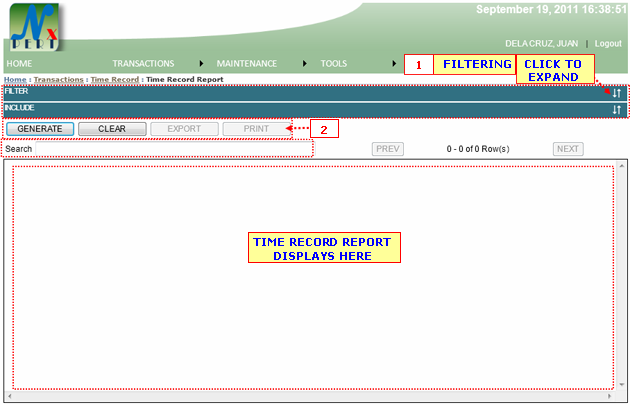
Task: Click the Logout link
Action: (x=608, y=44)
